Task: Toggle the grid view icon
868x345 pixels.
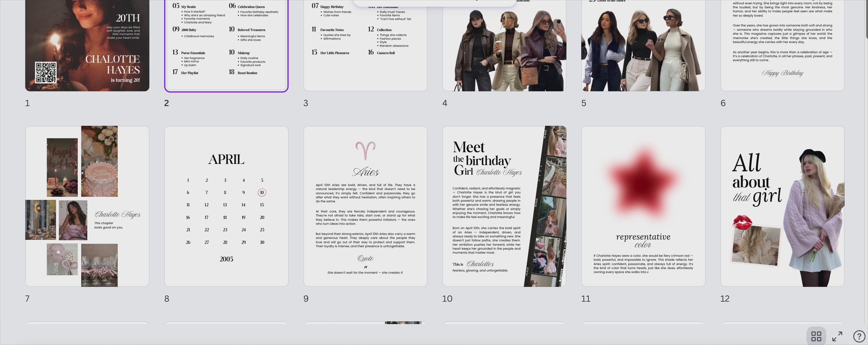Action: tap(816, 336)
